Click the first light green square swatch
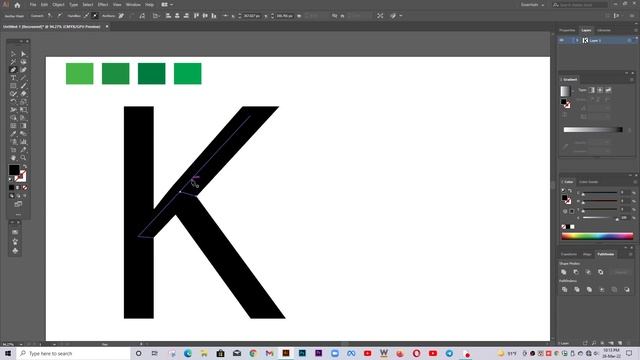640x360 pixels. tap(80, 73)
